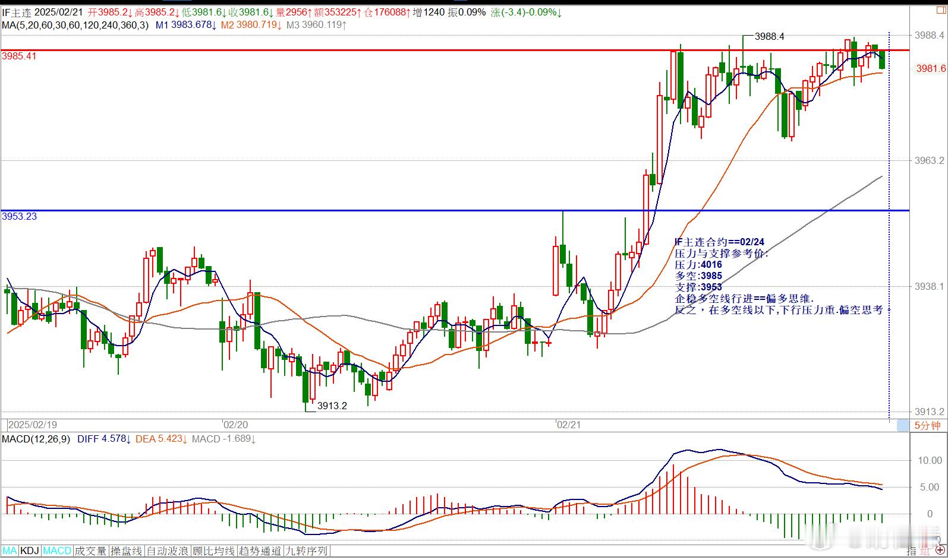Screen dimensions: 948x560
Task: Click the M3 3960.119 value
Action: [x=316, y=25]
